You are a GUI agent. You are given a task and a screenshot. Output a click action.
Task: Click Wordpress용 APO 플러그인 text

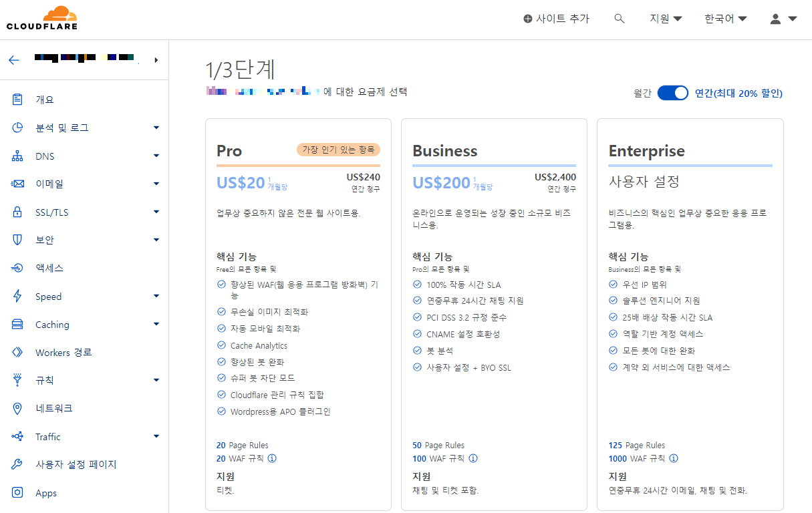coord(281,411)
